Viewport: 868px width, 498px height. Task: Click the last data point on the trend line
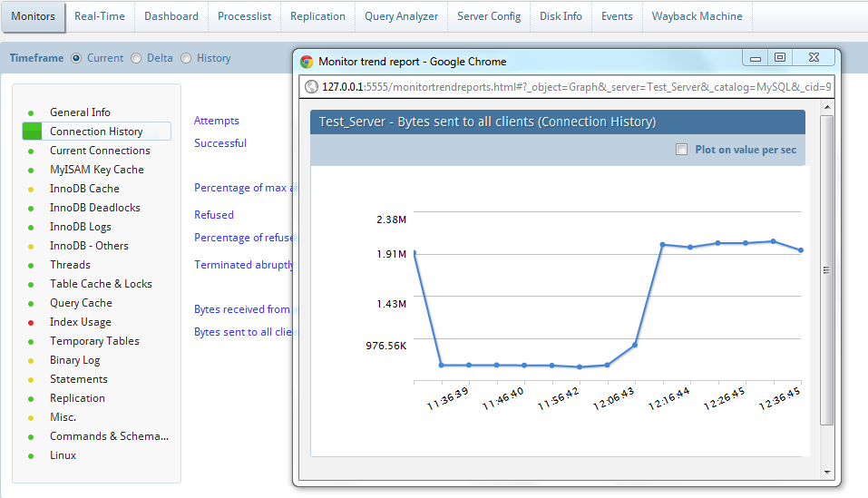pos(801,250)
